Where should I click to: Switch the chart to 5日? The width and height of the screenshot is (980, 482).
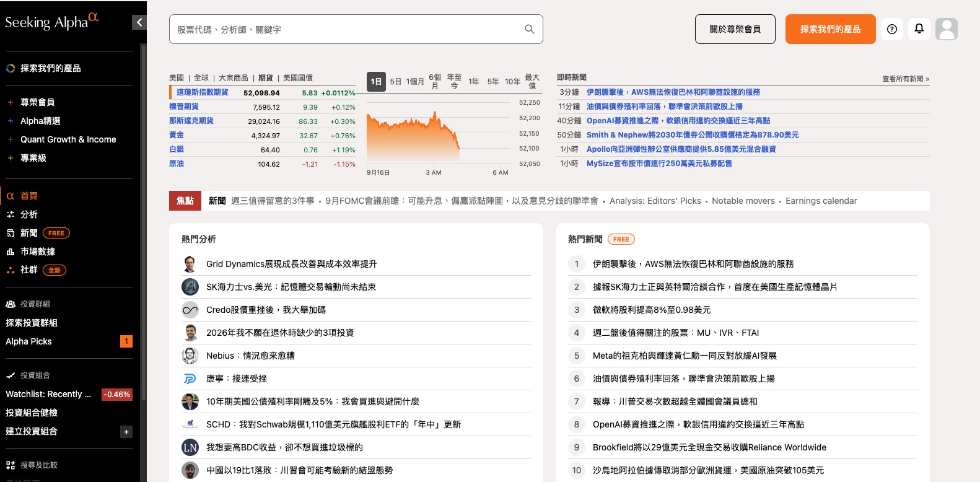click(396, 82)
